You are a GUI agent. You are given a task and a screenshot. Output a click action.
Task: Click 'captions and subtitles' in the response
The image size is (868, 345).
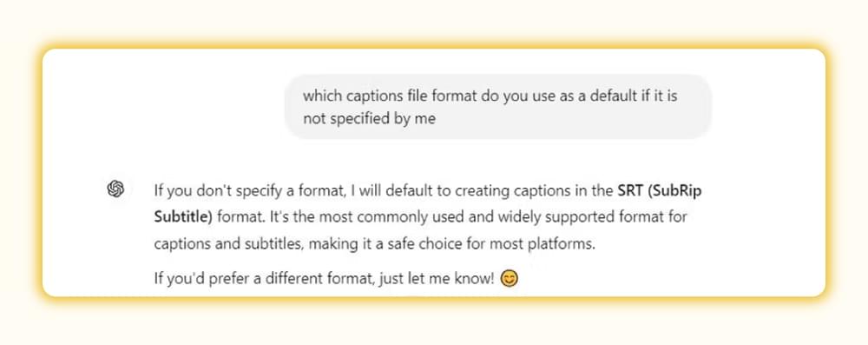pos(227,244)
